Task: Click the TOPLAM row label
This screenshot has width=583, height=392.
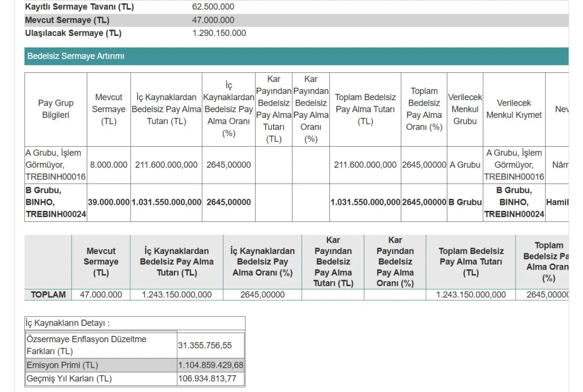Action: click(x=48, y=295)
